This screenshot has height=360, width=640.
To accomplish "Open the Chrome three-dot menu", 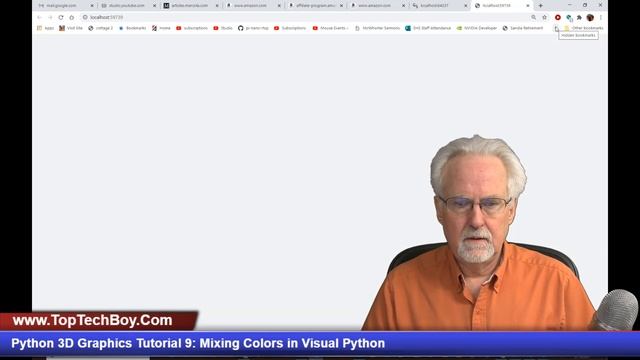I will [x=601, y=18].
